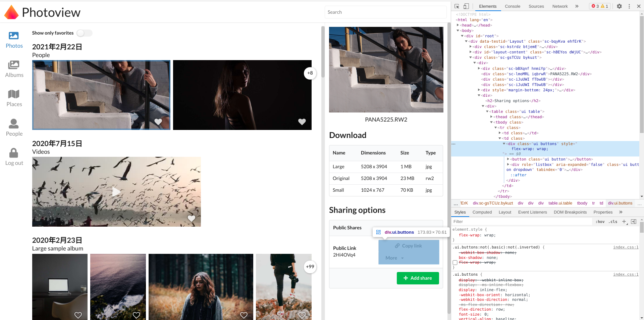Toggle the device emulation icon in DevTools
Viewport: 644px width, 320px height.
point(466,6)
